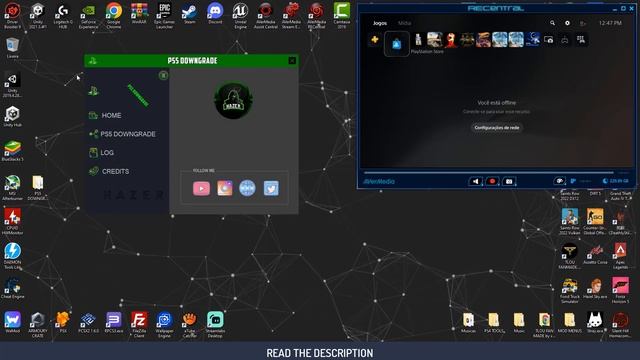Start recording with the red record button
This screenshot has height=360, width=640.
click(492, 181)
